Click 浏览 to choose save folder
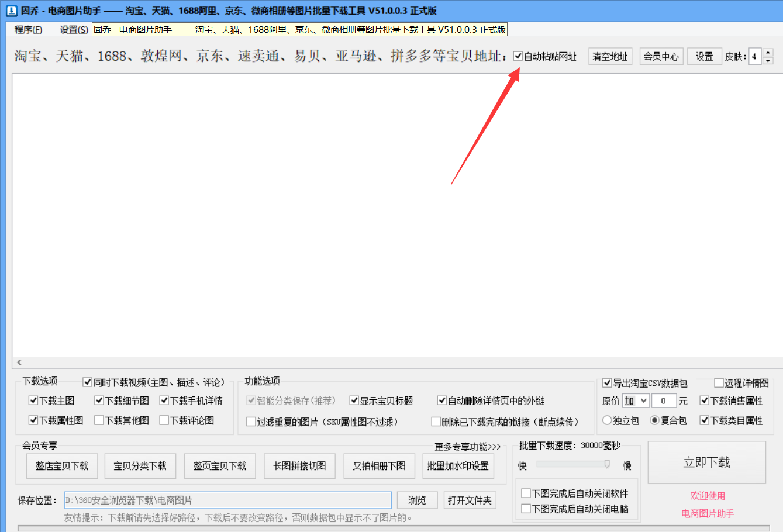 pos(417,500)
